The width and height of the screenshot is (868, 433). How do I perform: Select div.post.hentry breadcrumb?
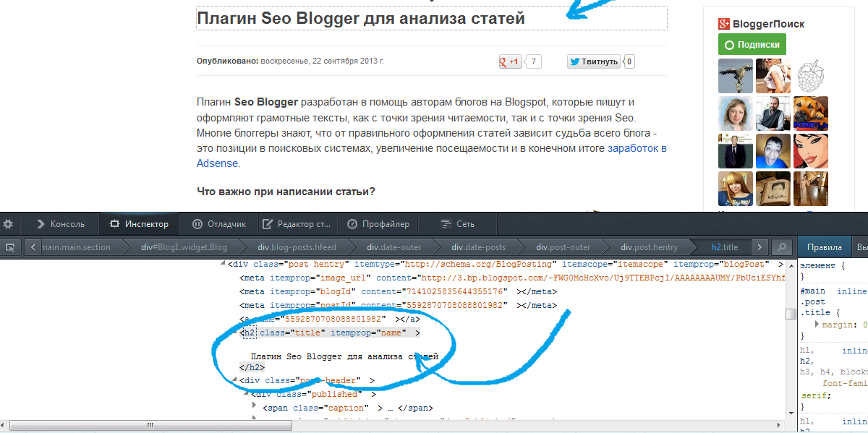(650, 247)
